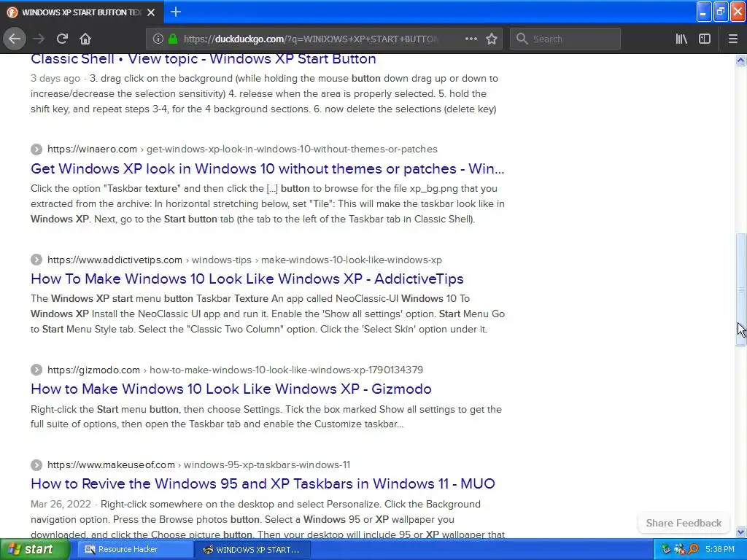
Task: Open the Firefox hamburger menu
Action: pos(732,39)
